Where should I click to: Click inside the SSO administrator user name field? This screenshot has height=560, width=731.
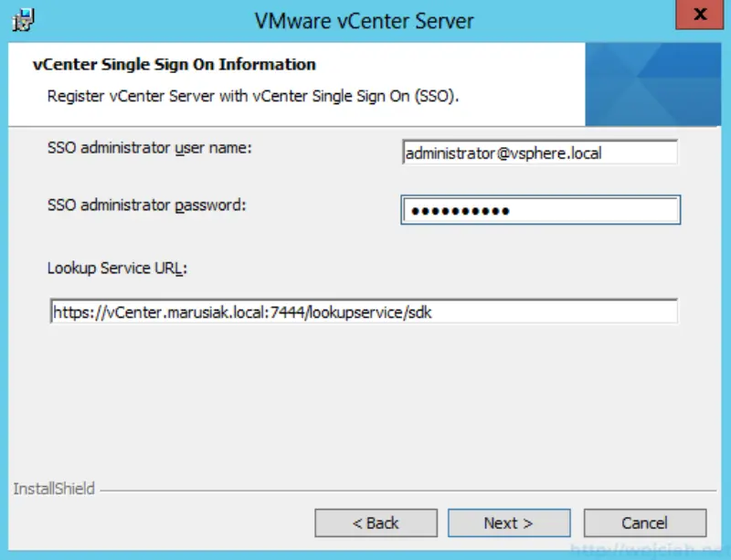(x=539, y=153)
